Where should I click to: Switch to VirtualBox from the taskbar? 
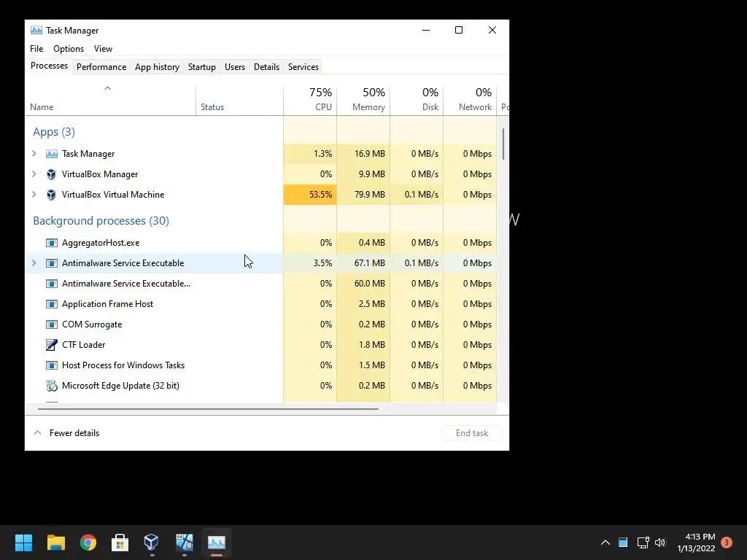click(x=152, y=542)
